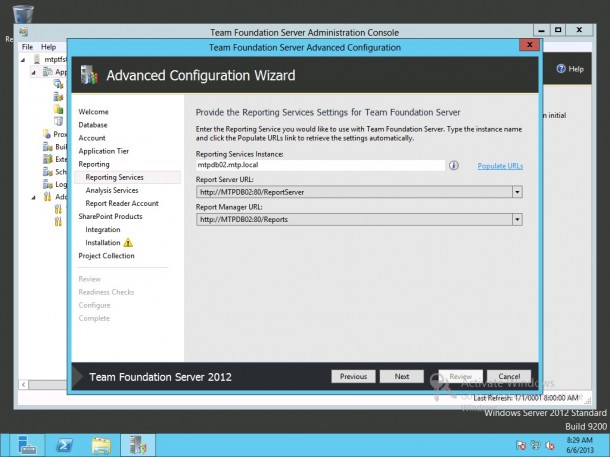This screenshot has height=457, width=610.
Task: Go to the Application Tier wizard step
Action: coord(103,151)
